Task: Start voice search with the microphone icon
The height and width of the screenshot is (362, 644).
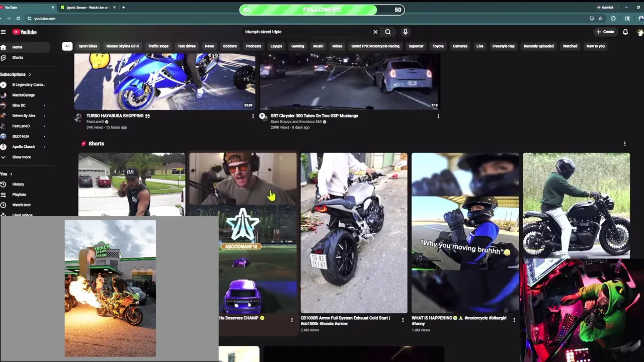Action: [x=406, y=32]
